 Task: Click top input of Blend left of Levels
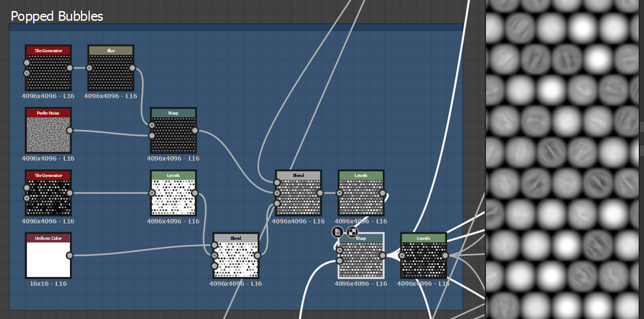277,182
